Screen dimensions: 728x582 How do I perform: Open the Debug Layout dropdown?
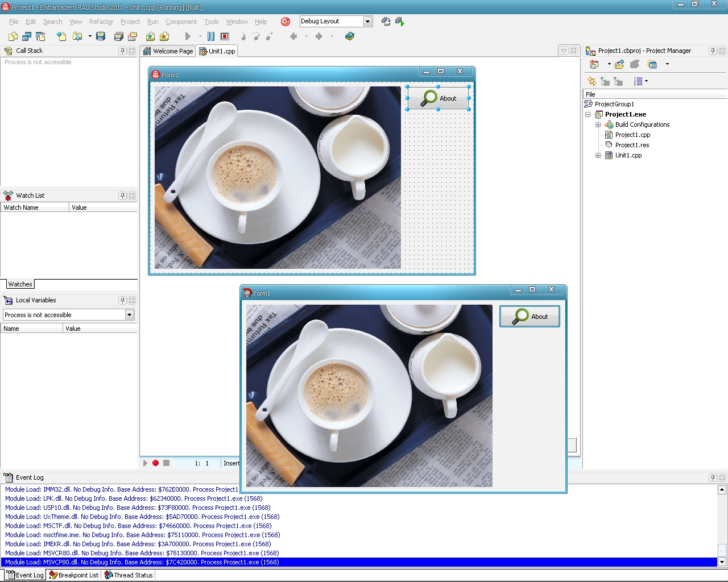click(x=367, y=22)
